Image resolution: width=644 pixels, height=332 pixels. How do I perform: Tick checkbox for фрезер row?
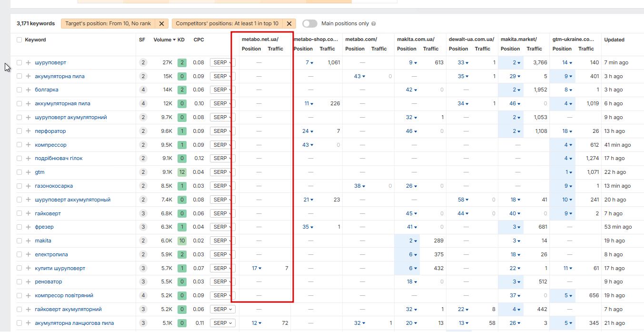point(20,227)
